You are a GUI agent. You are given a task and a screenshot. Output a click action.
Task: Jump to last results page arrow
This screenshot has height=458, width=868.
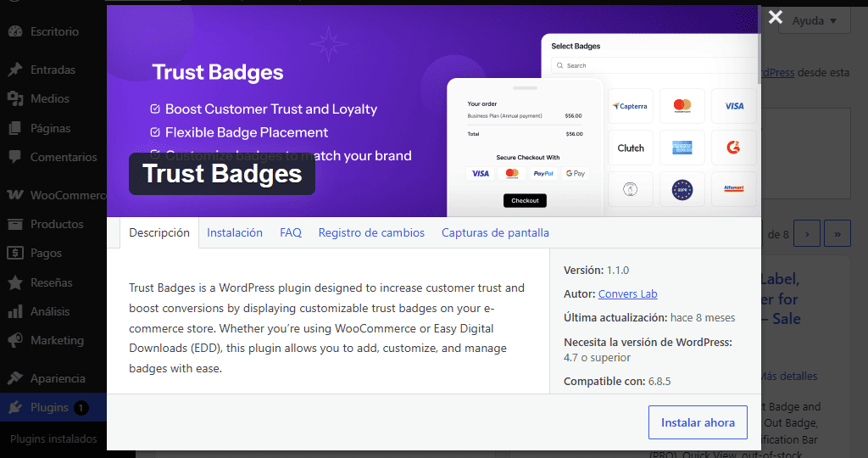coord(837,234)
